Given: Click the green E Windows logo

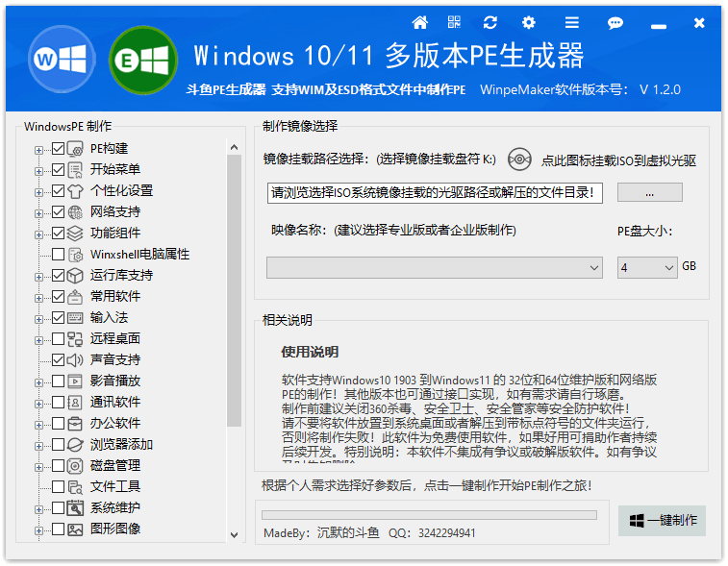Looking at the screenshot, I should tap(143, 61).
